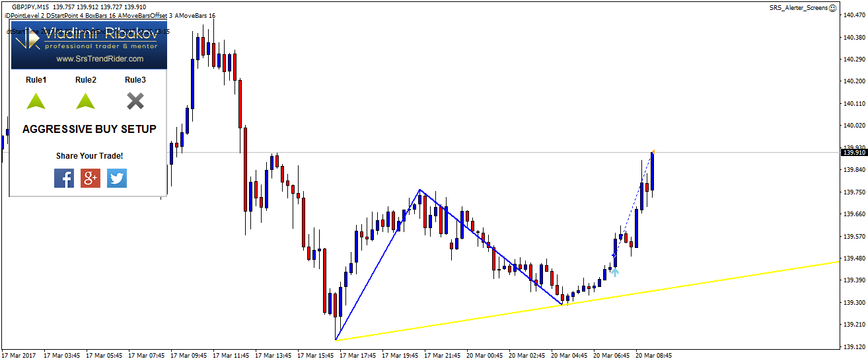
Task: Click the orange marker atop the last candle
Action: (x=653, y=151)
